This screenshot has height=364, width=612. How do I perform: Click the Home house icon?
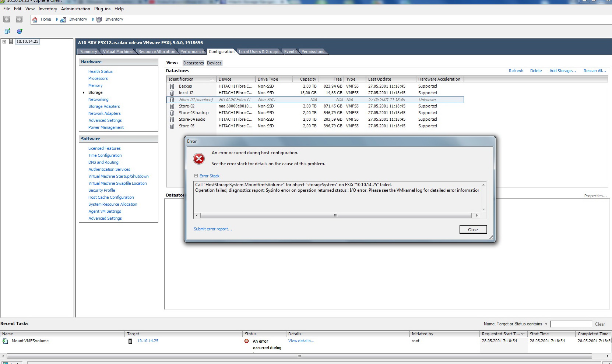tap(35, 20)
